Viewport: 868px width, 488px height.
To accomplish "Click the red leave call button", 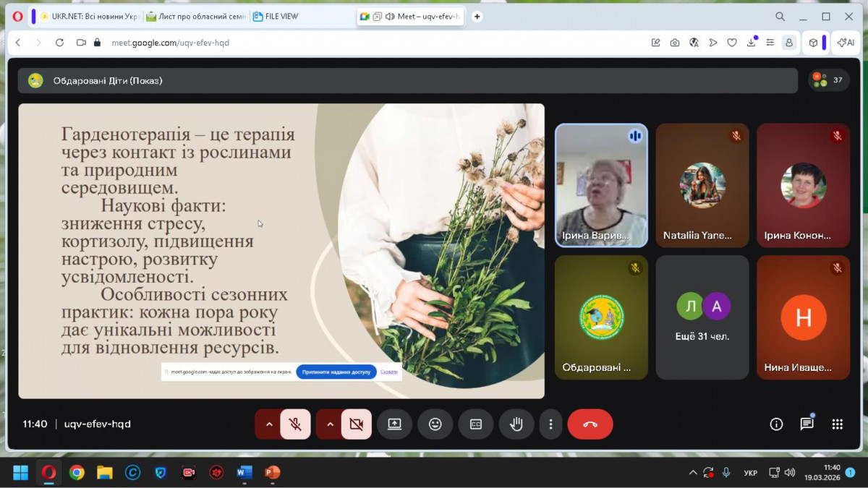I will (590, 424).
